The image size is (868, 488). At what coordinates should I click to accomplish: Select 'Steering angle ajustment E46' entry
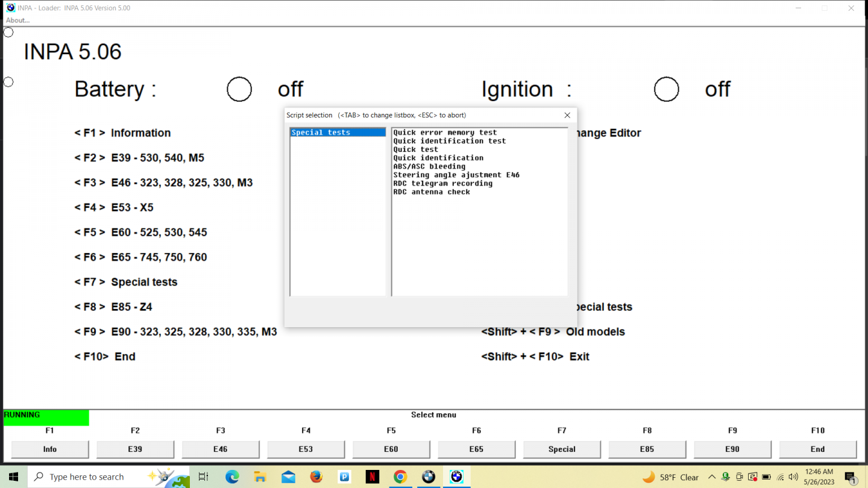click(x=456, y=175)
